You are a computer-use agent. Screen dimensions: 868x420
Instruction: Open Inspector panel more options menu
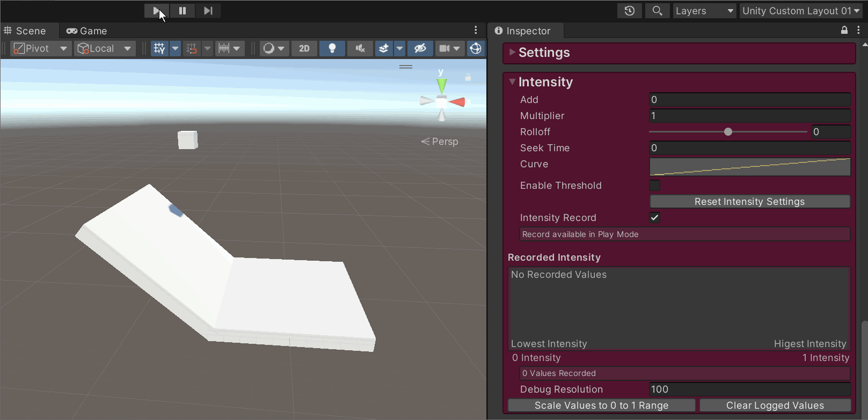[x=858, y=30]
